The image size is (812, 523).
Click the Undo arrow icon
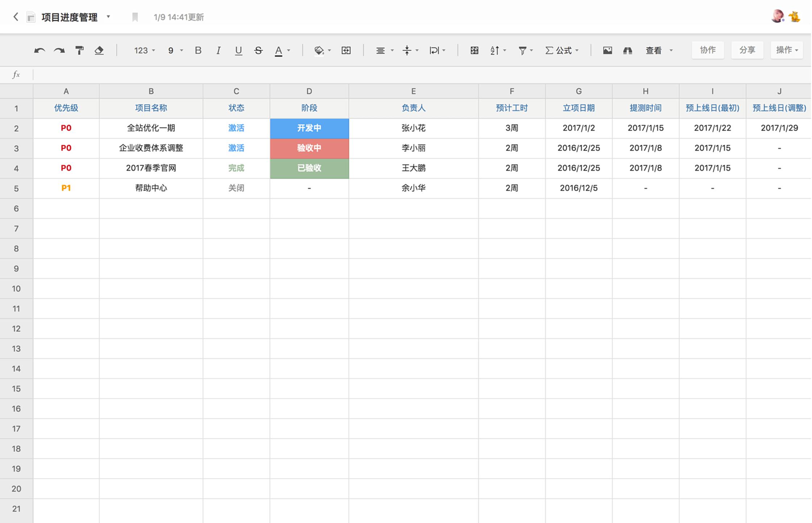click(40, 50)
